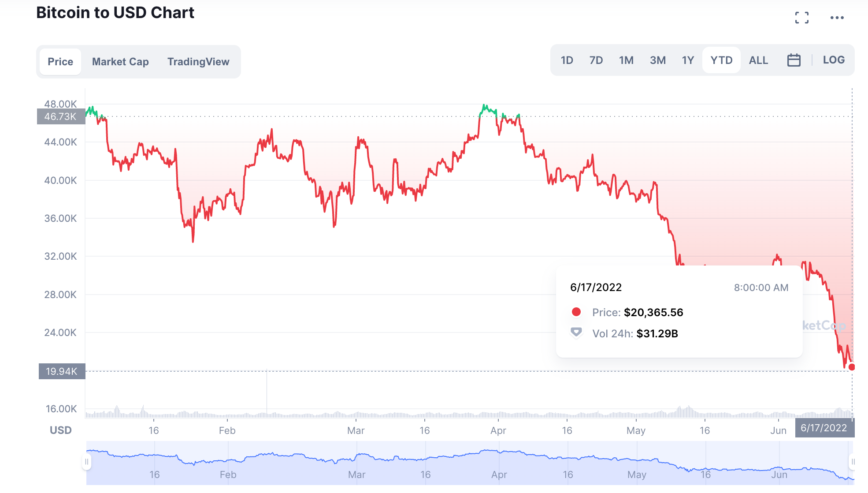Select the 1D time range

click(x=567, y=60)
